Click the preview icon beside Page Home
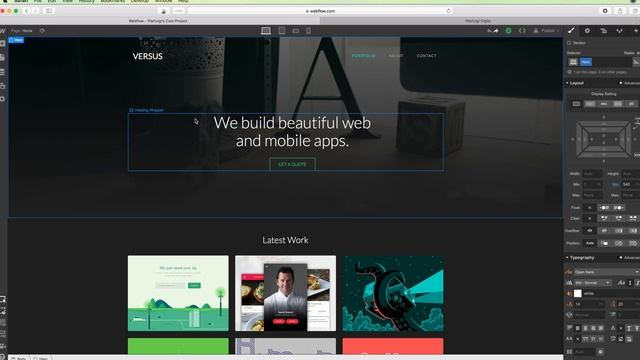This screenshot has height=360, width=640. [42, 31]
